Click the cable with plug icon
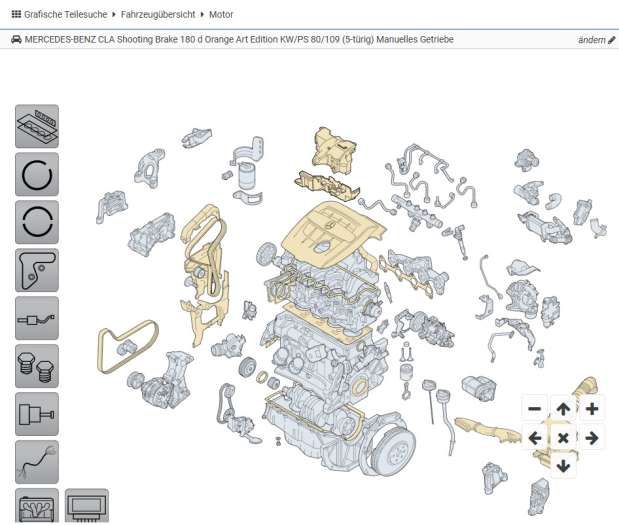The width and height of the screenshot is (619, 525). [37, 462]
